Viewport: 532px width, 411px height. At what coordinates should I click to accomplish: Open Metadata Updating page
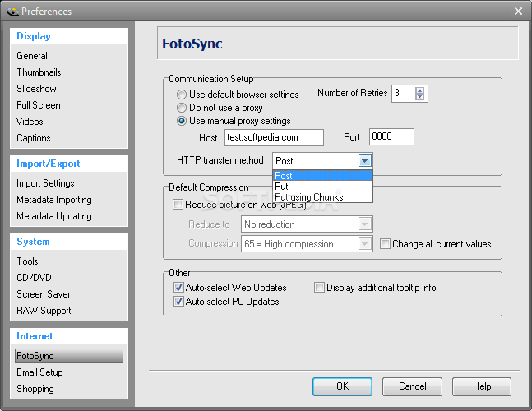coord(54,216)
